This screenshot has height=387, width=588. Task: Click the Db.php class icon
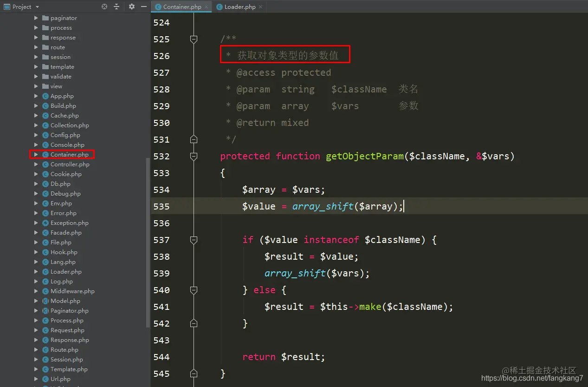coord(45,184)
